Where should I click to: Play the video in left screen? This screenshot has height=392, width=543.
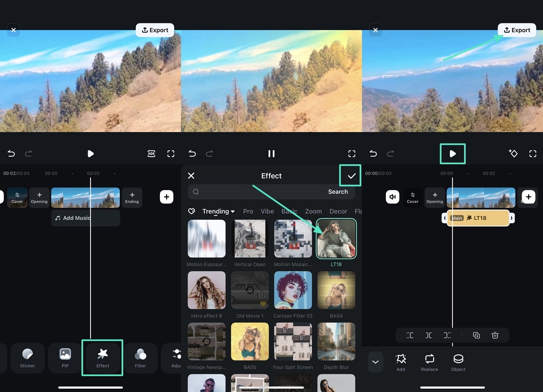tap(91, 154)
